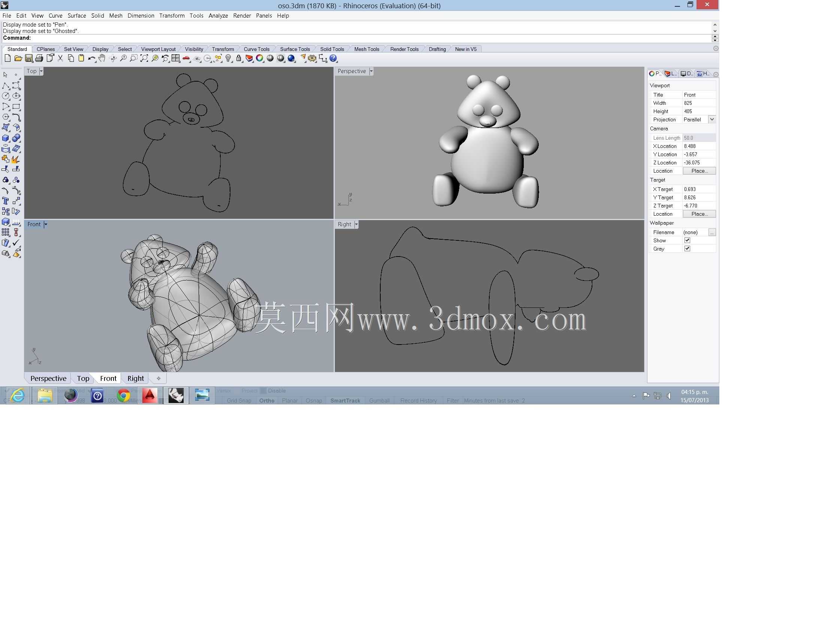Activate the Pan hand tool
This screenshot has height=637, width=840.
coord(102,58)
